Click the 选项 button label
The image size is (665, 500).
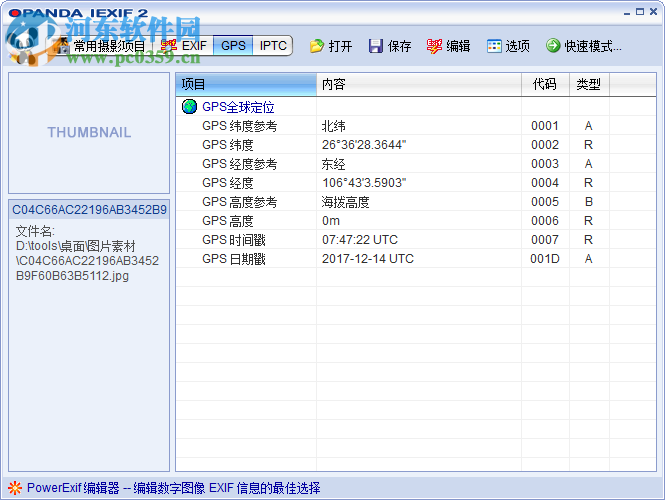(x=517, y=46)
